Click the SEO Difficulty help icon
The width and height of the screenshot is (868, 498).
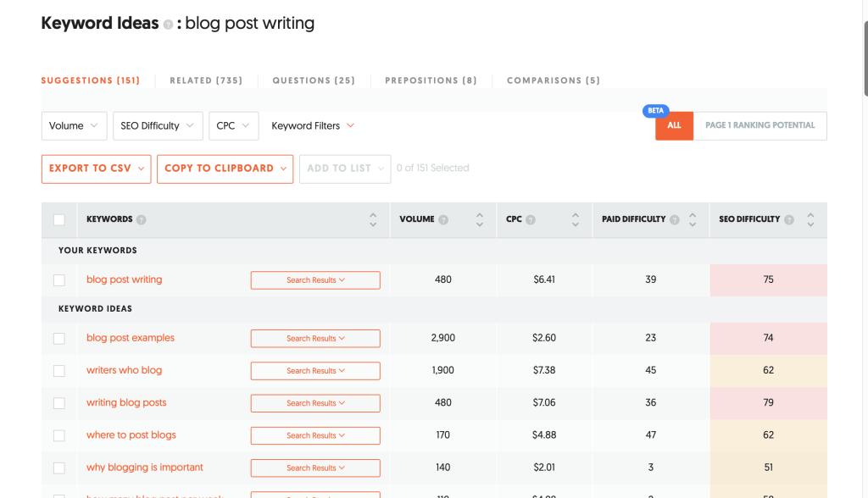[789, 219]
